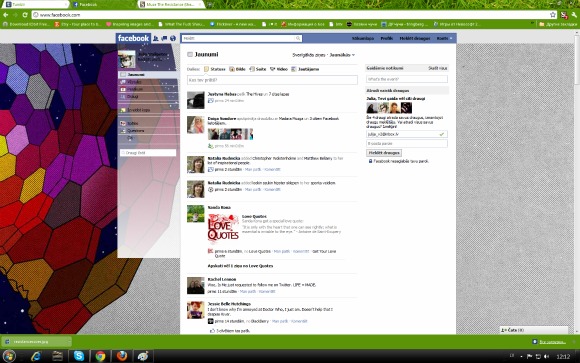
Task: Open the notifications globe icon
Action: tap(173, 38)
